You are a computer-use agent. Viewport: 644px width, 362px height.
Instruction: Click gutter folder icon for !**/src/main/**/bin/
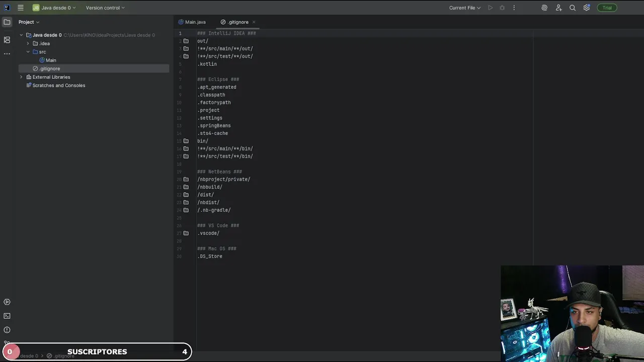pos(186,149)
